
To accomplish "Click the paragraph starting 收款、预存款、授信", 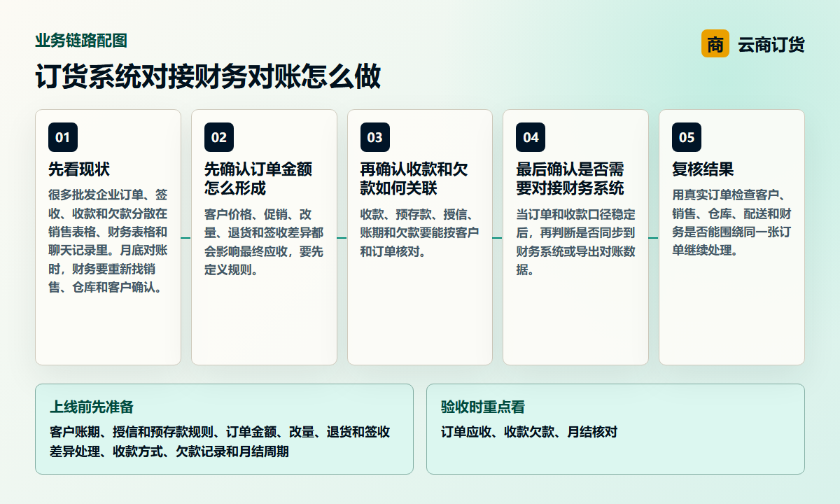I will [420, 232].
